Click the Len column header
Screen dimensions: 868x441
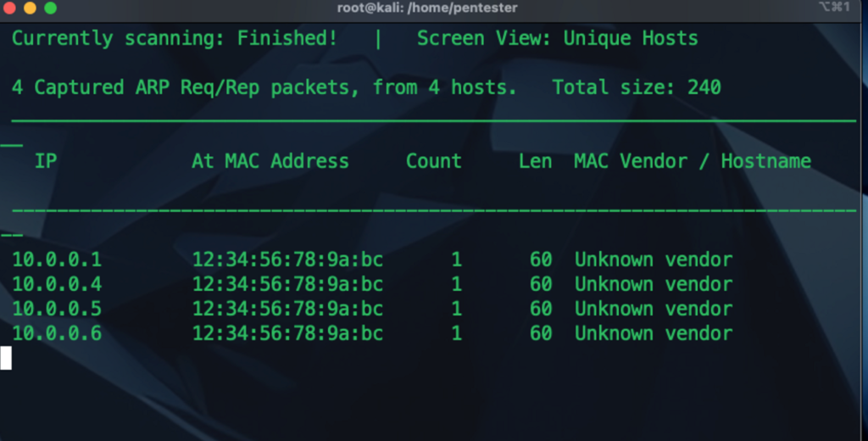(535, 161)
